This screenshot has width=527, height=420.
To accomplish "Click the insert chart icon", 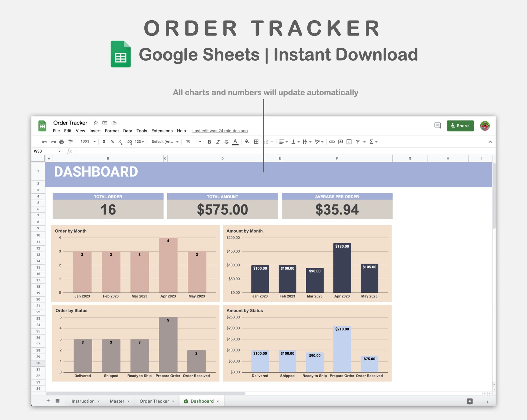I will [x=349, y=142].
